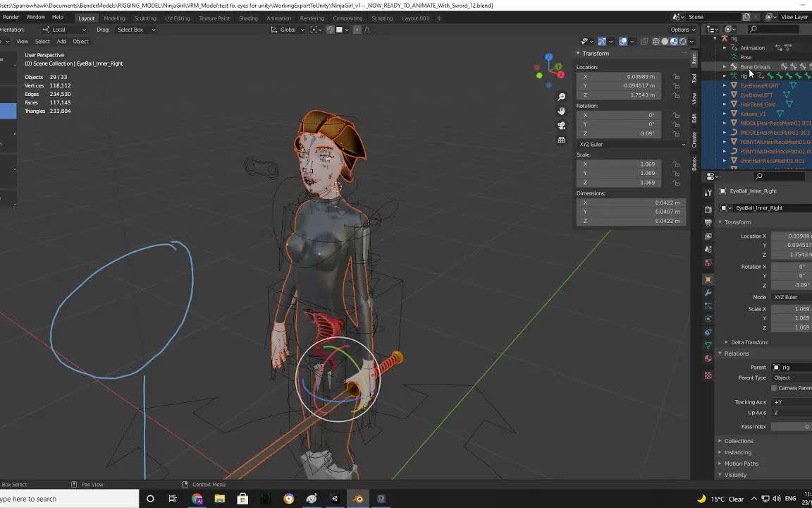
Task: Expand the EyeBroweRIGHT outliner entry
Action: click(723, 85)
